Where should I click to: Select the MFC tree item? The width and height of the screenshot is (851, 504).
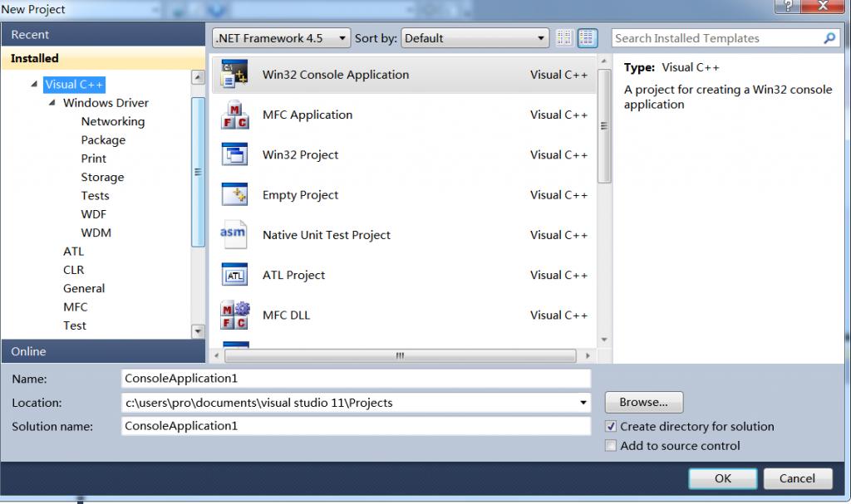[x=75, y=306]
